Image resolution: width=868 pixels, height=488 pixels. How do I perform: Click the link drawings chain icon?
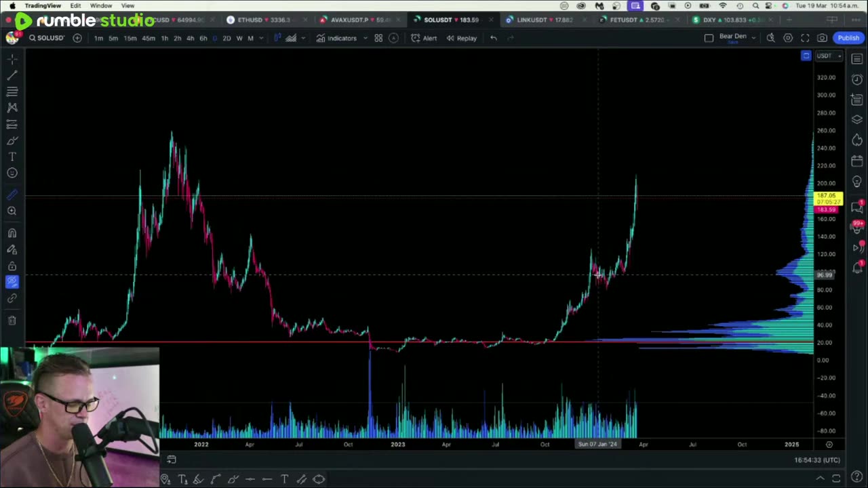[x=12, y=298]
